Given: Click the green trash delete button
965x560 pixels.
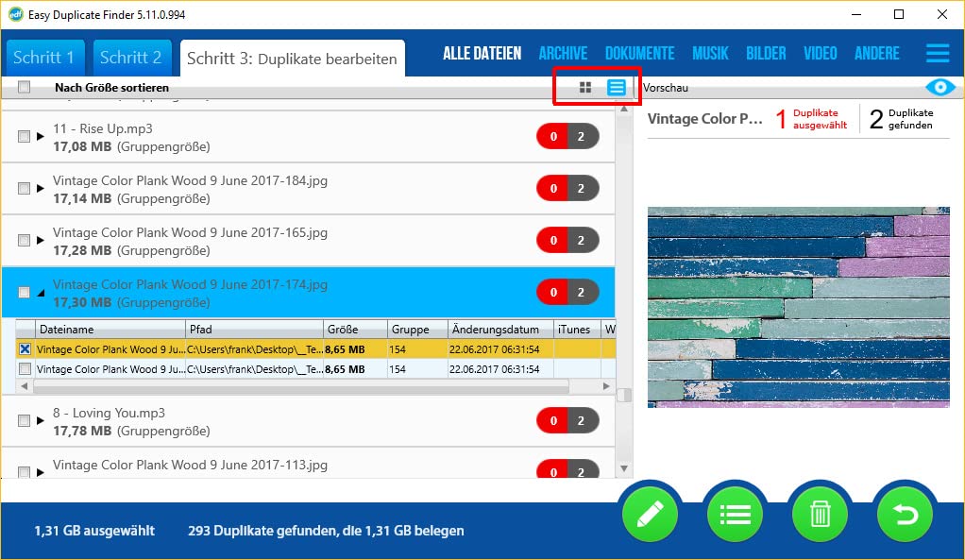Looking at the screenshot, I should point(820,514).
